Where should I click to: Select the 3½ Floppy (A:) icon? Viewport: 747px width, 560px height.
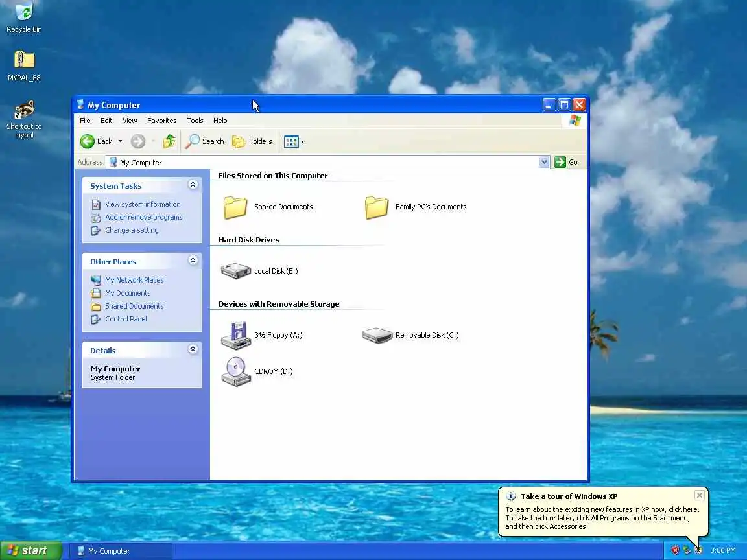pos(236,335)
